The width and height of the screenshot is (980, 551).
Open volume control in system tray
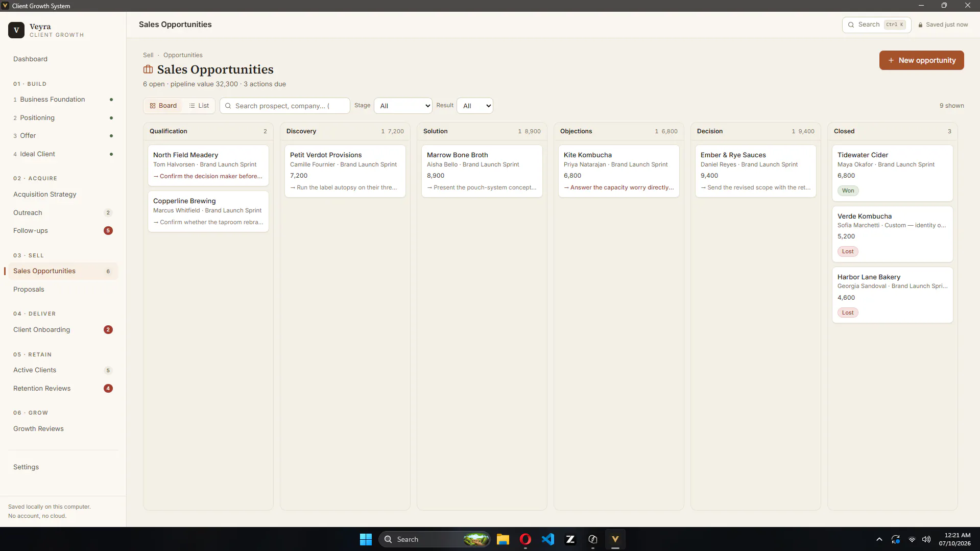click(x=927, y=539)
